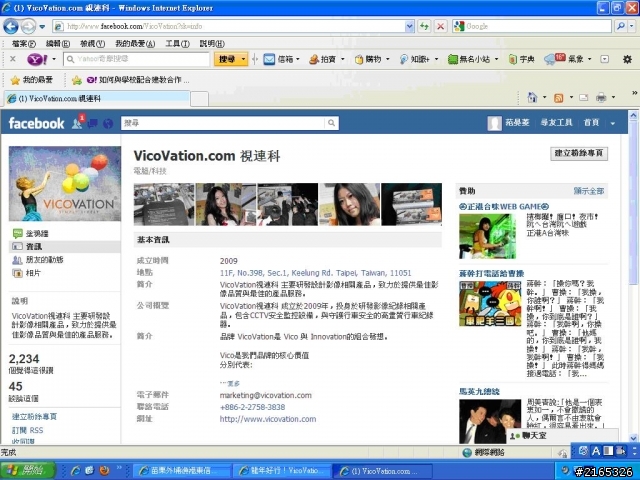Click the Print icon in command bar
The width and height of the screenshot is (640, 480).
pos(601,98)
